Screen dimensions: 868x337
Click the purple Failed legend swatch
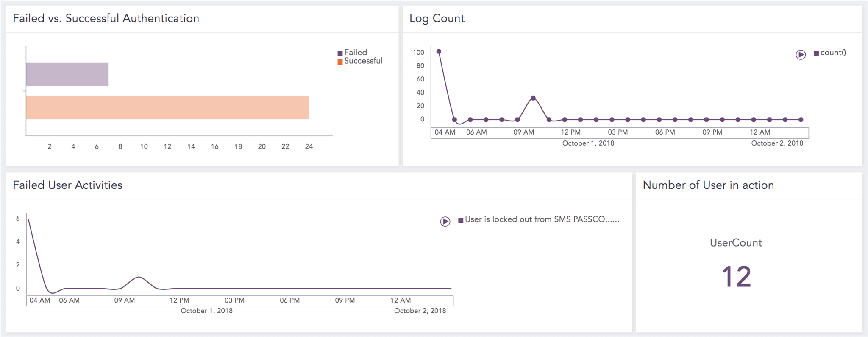point(340,53)
